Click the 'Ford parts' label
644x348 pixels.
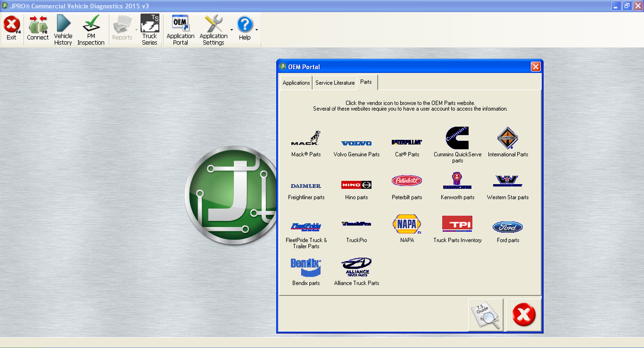508,240
